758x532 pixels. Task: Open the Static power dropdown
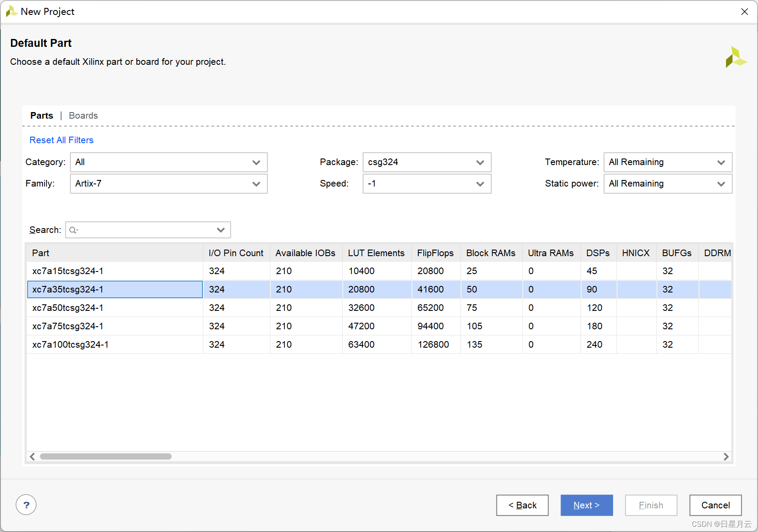[x=667, y=184]
